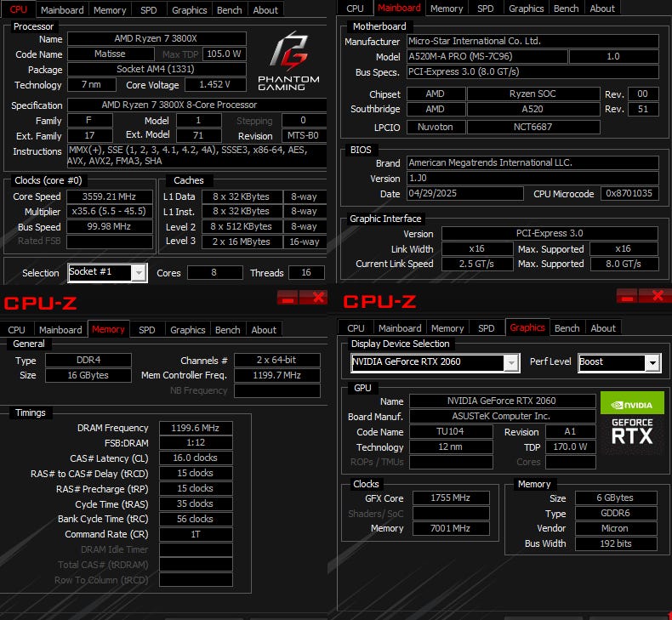Click the Core Speed 3559.21 MHz value
This screenshot has width=672, height=620.
(110, 196)
